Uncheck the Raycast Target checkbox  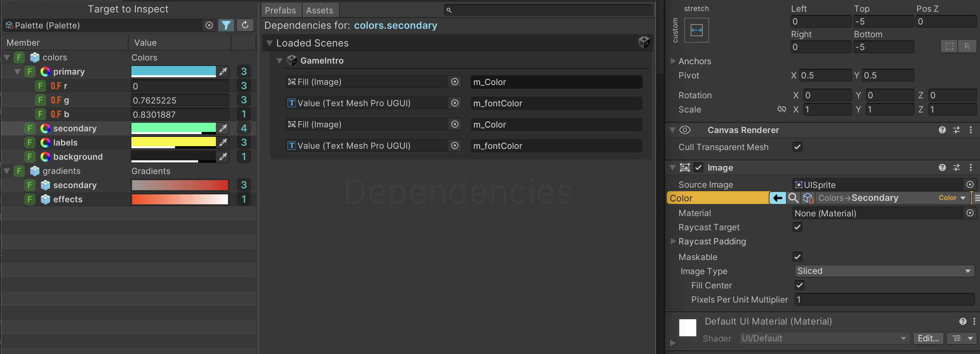pos(797,227)
